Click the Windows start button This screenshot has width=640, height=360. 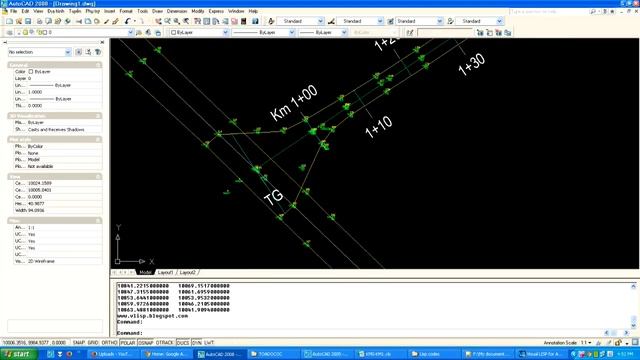point(19,354)
